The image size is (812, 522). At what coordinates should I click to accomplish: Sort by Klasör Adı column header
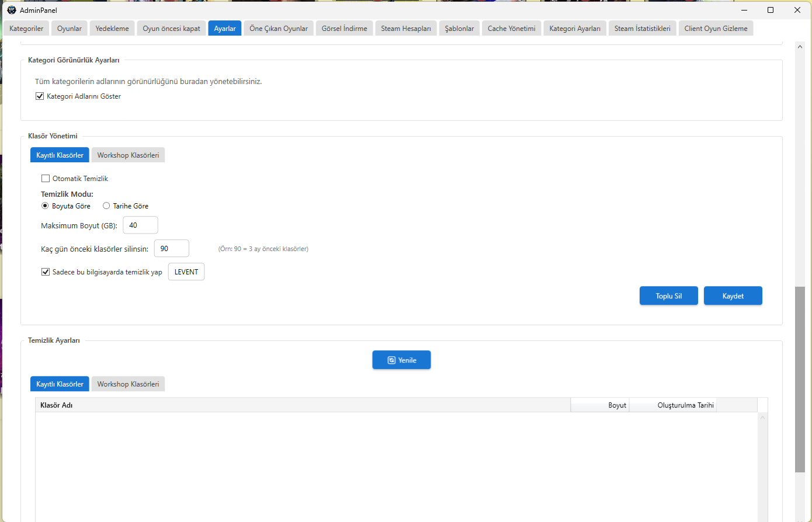click(x=303, y=405)
